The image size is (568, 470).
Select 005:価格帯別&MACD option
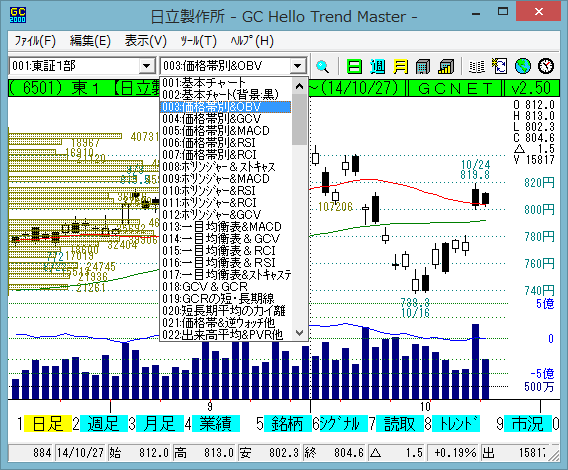(225, 131)
